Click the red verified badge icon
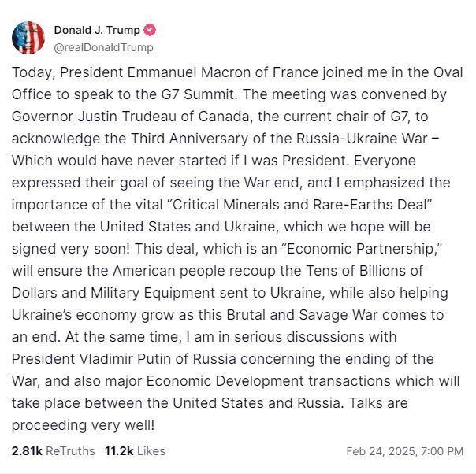The image size is (476, 474). 151,31
